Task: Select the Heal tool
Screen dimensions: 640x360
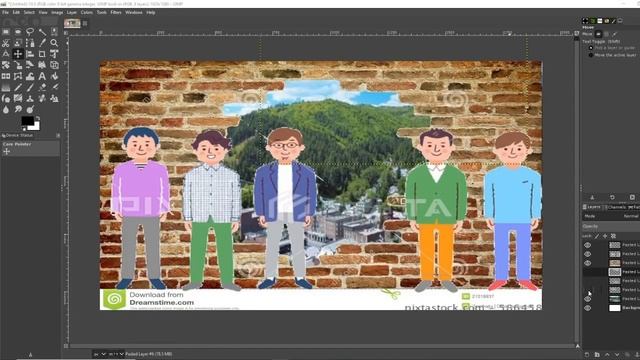Action: [42, 98]
